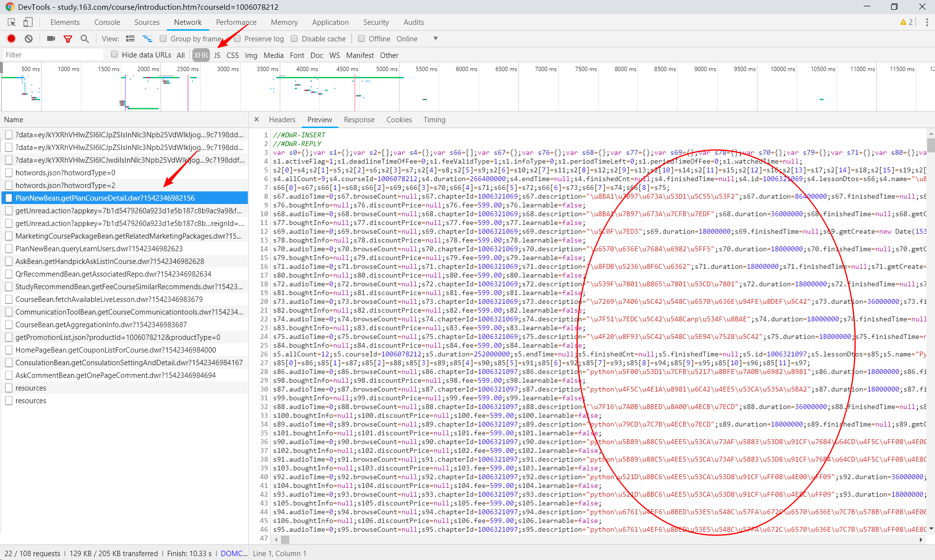Toggle device toolbar icon
This screenshot has height=560, width=935.
(28, 22)
